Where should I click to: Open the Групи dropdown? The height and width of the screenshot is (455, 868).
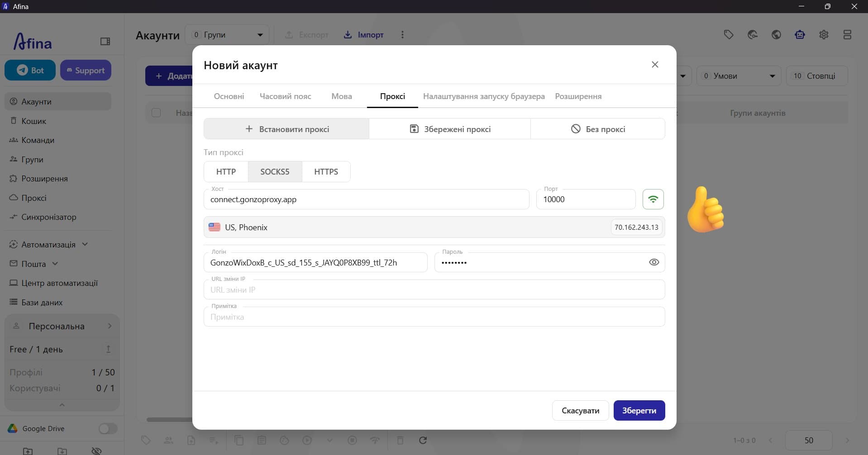coord(227,35)
